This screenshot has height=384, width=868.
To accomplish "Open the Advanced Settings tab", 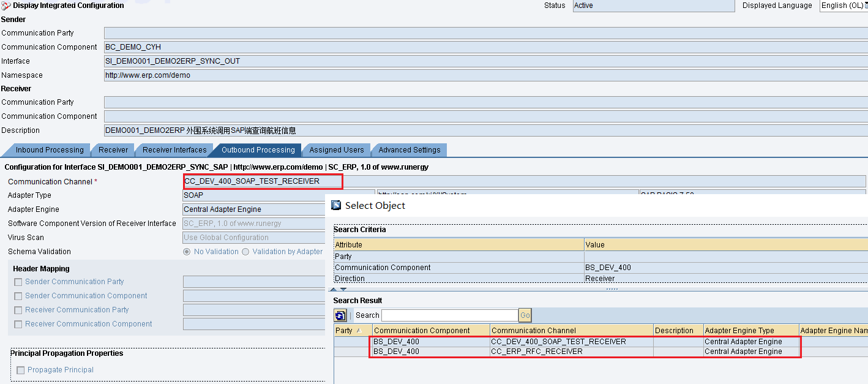I will (409, 150).
